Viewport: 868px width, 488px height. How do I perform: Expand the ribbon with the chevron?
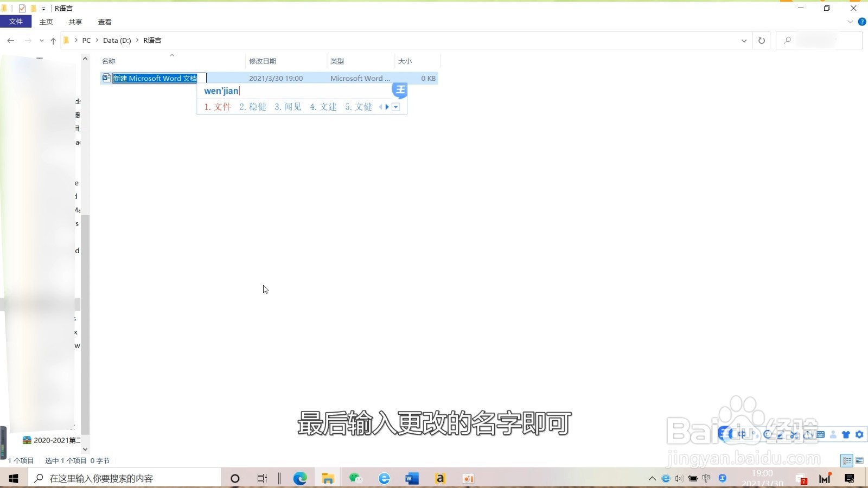pyautogui.click(x=850, y=22)
